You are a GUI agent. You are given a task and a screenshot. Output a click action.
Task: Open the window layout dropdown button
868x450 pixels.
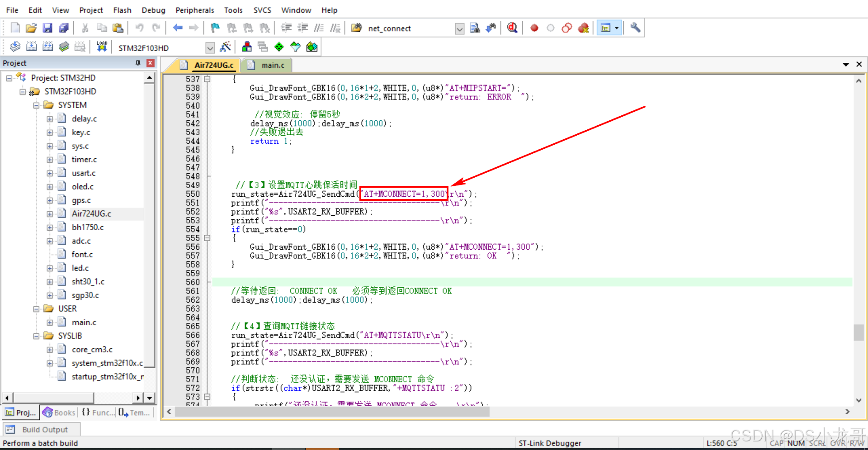pos(609,28)
